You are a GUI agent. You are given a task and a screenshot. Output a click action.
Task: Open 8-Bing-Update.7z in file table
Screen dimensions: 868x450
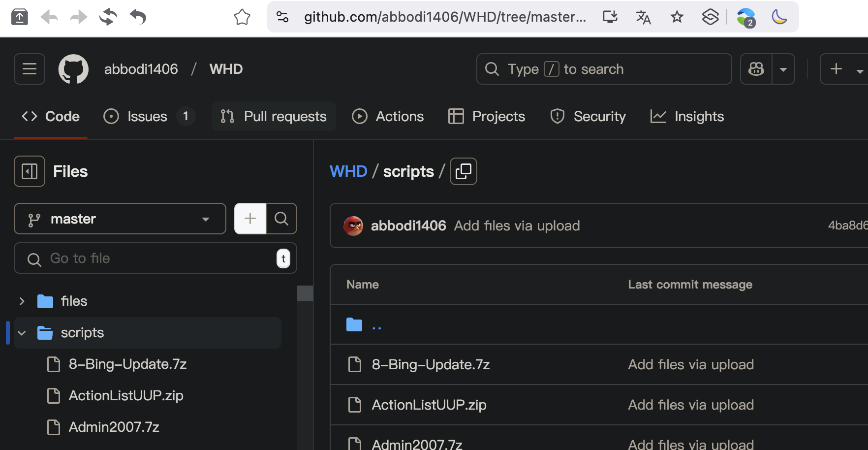431,365
